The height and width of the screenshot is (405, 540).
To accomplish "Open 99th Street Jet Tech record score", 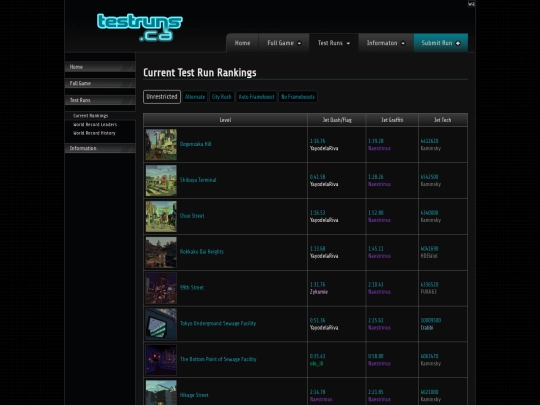I will [x=429, y=284].
